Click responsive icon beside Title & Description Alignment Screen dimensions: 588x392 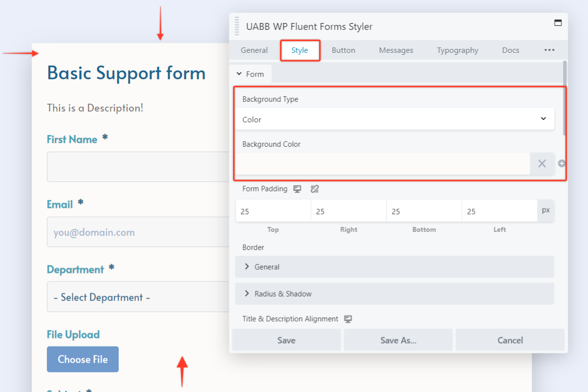(x=348, y=319)
